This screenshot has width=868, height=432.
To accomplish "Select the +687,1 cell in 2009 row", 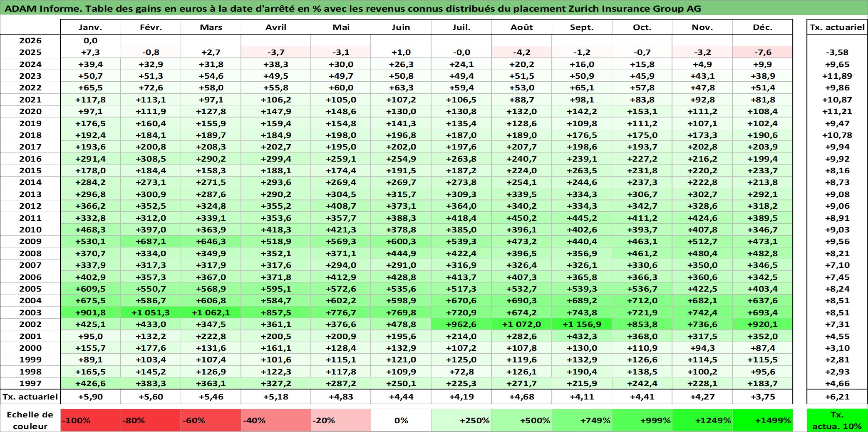I will [x=151, y=241].
